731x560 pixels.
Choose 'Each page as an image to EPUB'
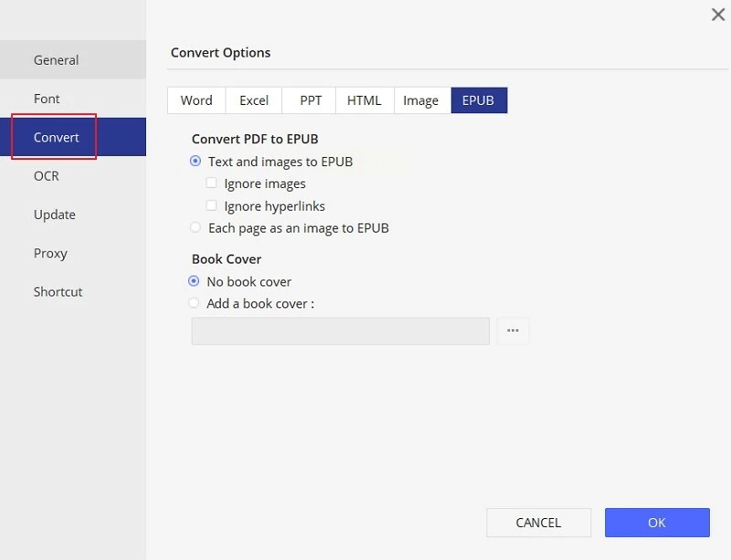click(196, 227)
